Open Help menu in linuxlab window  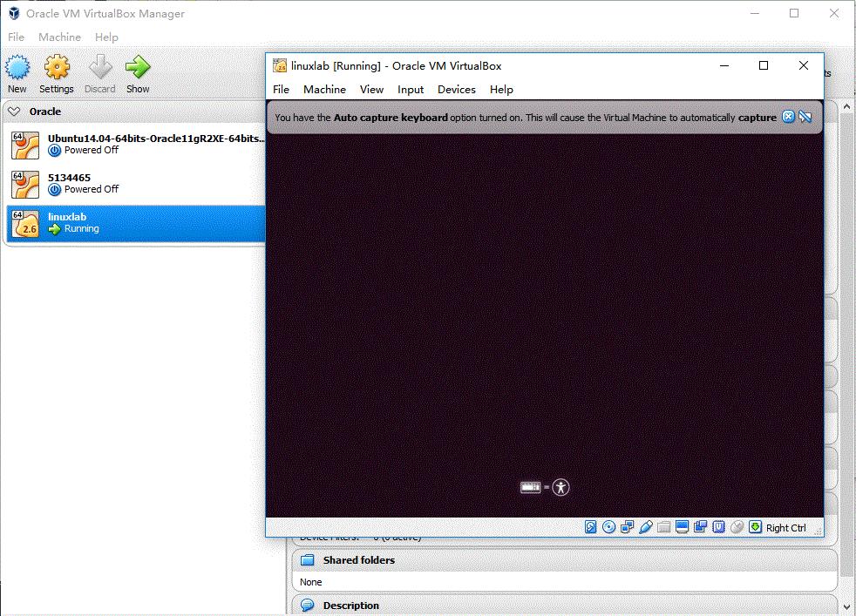[x=501, y=90]
